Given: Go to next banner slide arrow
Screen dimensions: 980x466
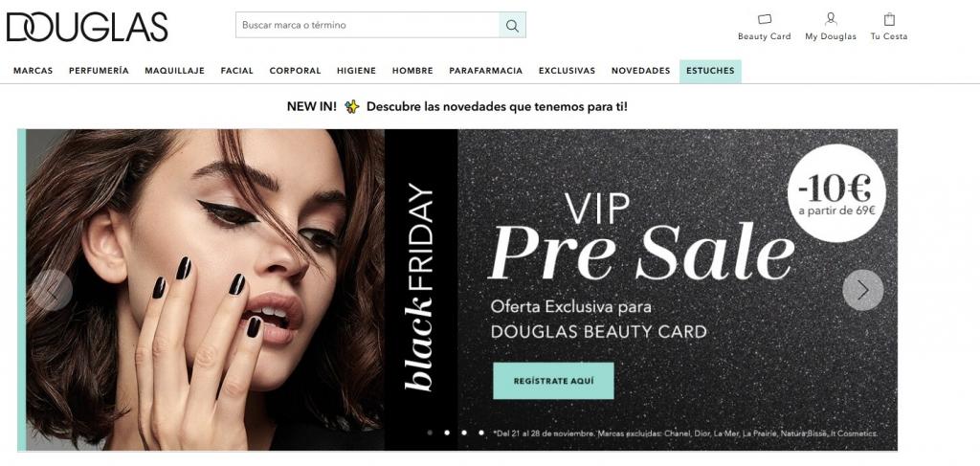Looking at the screenshot, I should (x=863, y=290).
